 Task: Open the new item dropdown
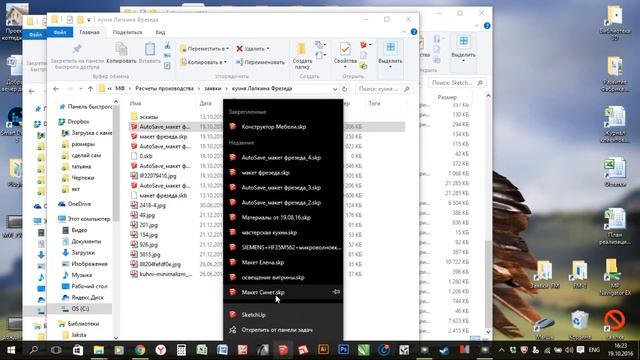point(320,45)
